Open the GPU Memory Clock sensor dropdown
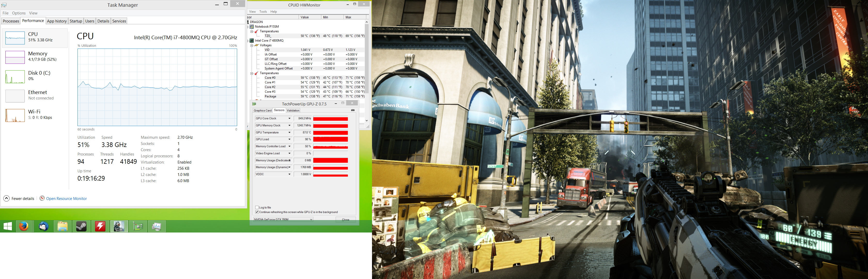This screenshot has height=279, width=868. click(289, 125)
